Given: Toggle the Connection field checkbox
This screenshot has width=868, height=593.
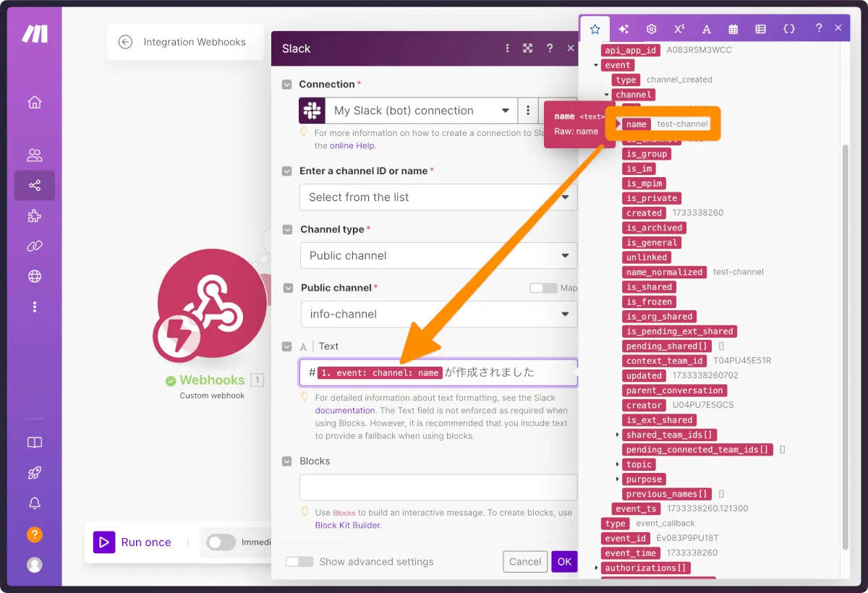Looking at the screenshot, I should pyautogui.click(x=287, y=85).
